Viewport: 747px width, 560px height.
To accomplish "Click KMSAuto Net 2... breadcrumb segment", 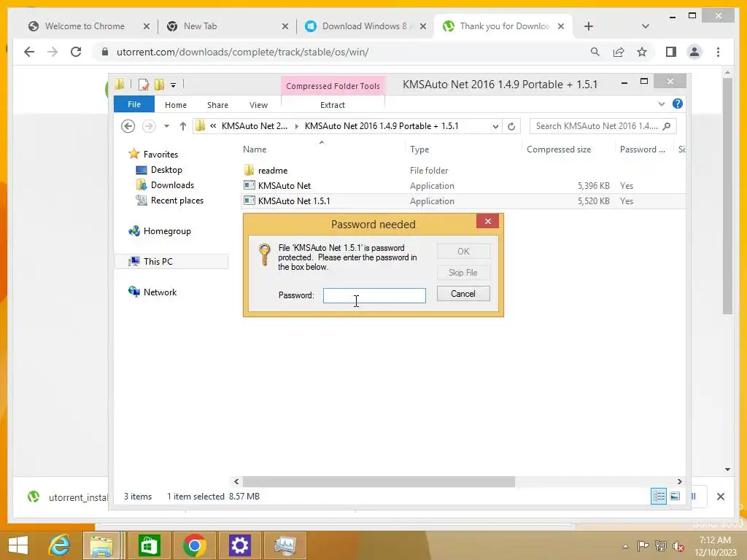I will (255, 126).
